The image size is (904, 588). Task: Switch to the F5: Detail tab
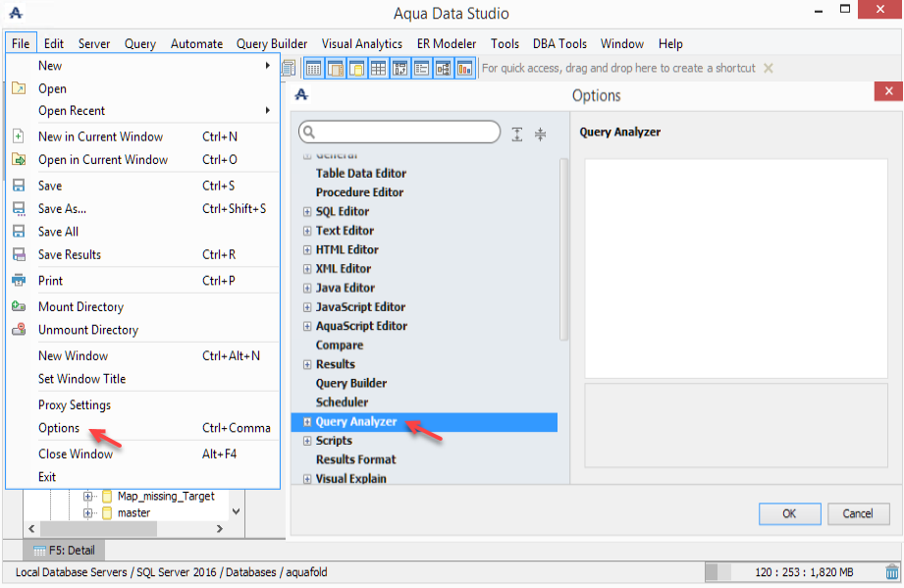click(64, 550)
